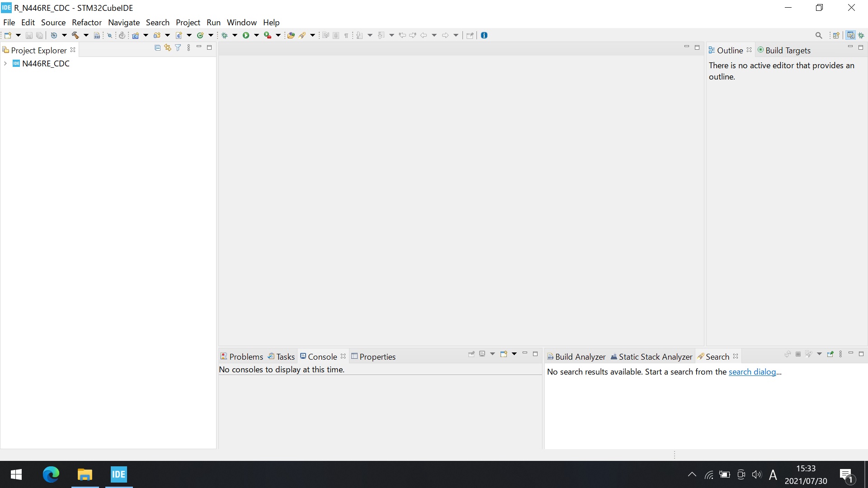Click the Build hammer icon

[75, 35]
